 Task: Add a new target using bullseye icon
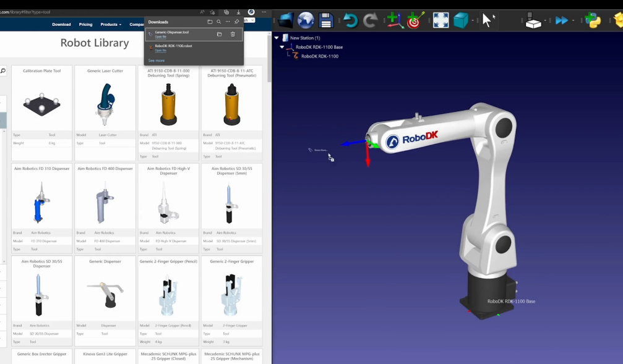[x=414, y=20]
